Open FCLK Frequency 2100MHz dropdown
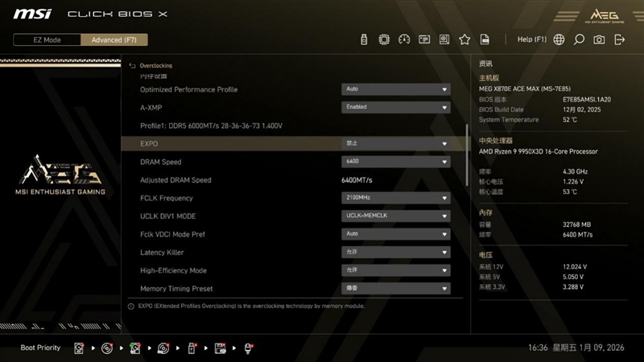 [x=395, y=198]
